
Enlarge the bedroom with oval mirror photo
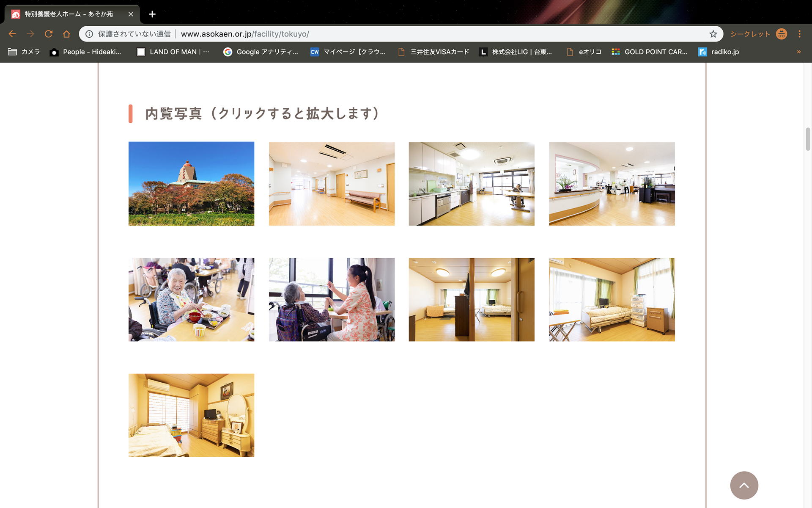click(191, 415)
